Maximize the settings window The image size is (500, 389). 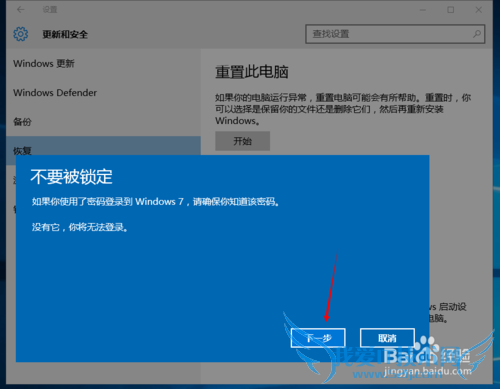[451, 10]
